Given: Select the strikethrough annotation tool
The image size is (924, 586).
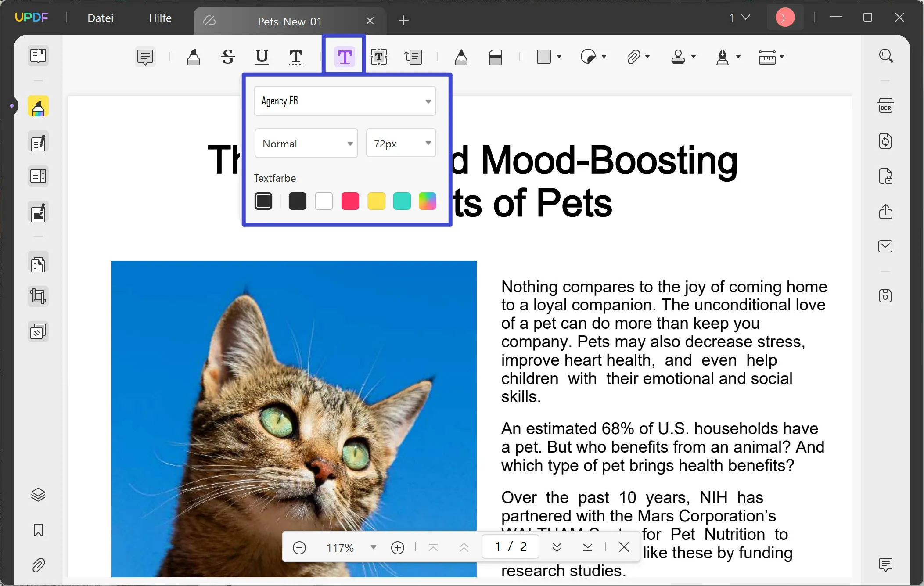Looking at the screenshot, I should (227, 57).
